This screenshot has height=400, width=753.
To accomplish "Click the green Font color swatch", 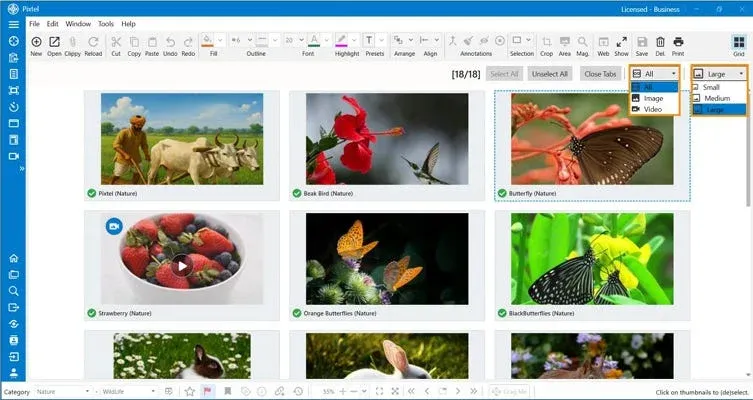I will 314,41.
